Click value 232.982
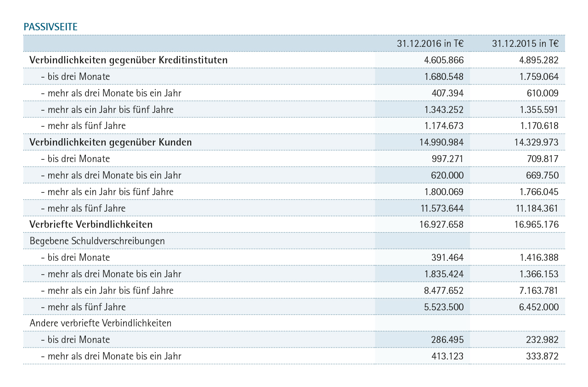This screenshot has width=588, height=387. 543,340
